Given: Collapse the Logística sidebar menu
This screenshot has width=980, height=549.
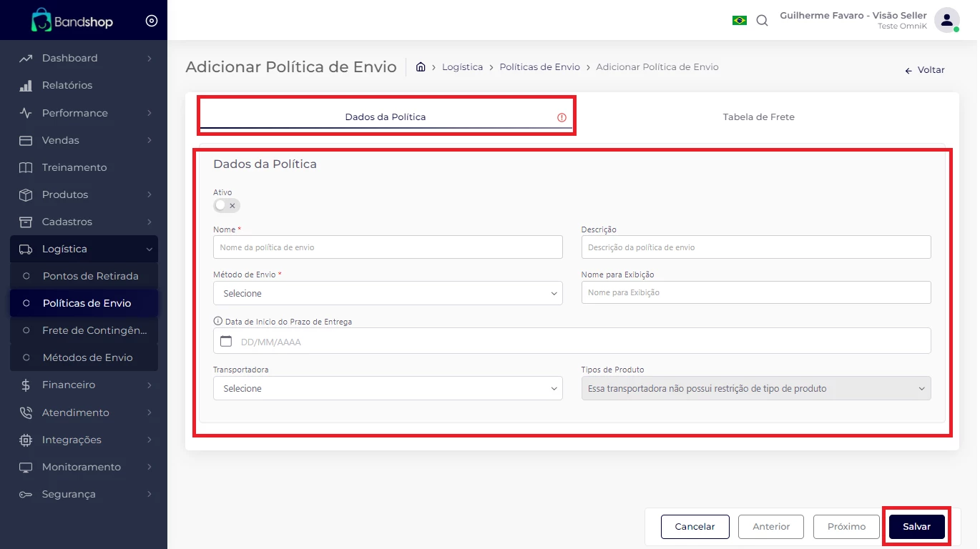Looking at the screenshot, I should (84, 249).
